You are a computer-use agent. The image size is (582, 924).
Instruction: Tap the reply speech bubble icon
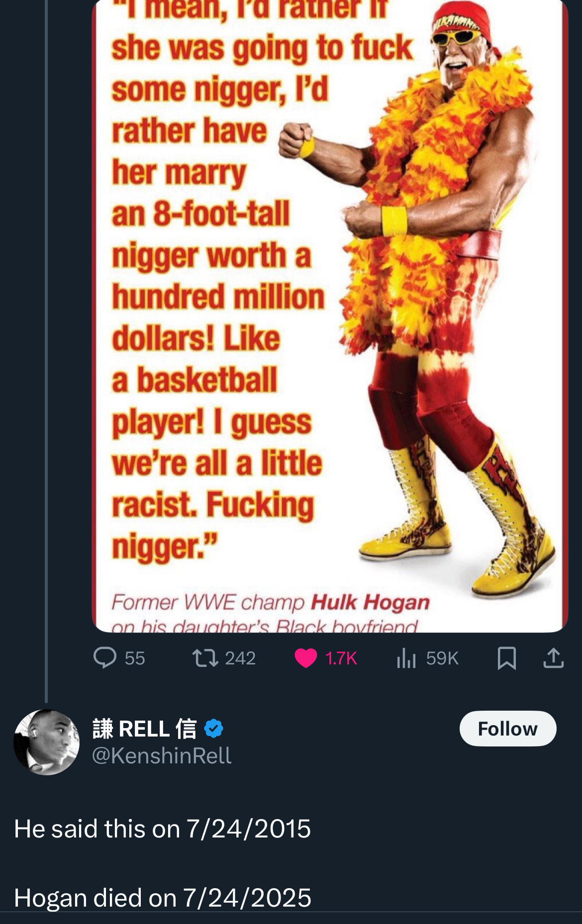(x=105, y=657)
